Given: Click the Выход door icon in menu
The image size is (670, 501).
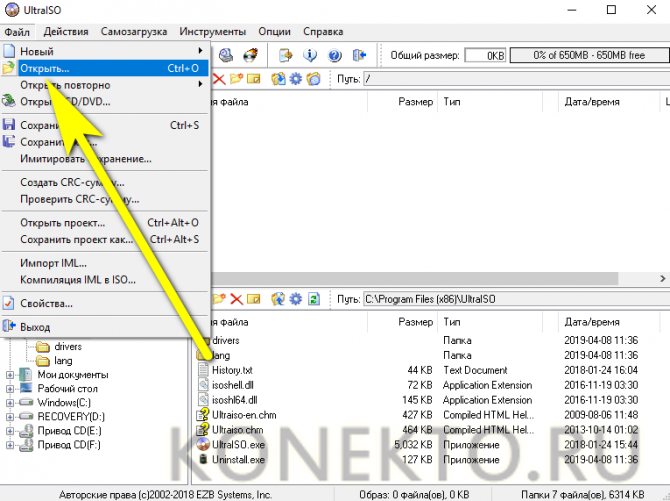Looking at the screenshot, I should coord(9,327).
